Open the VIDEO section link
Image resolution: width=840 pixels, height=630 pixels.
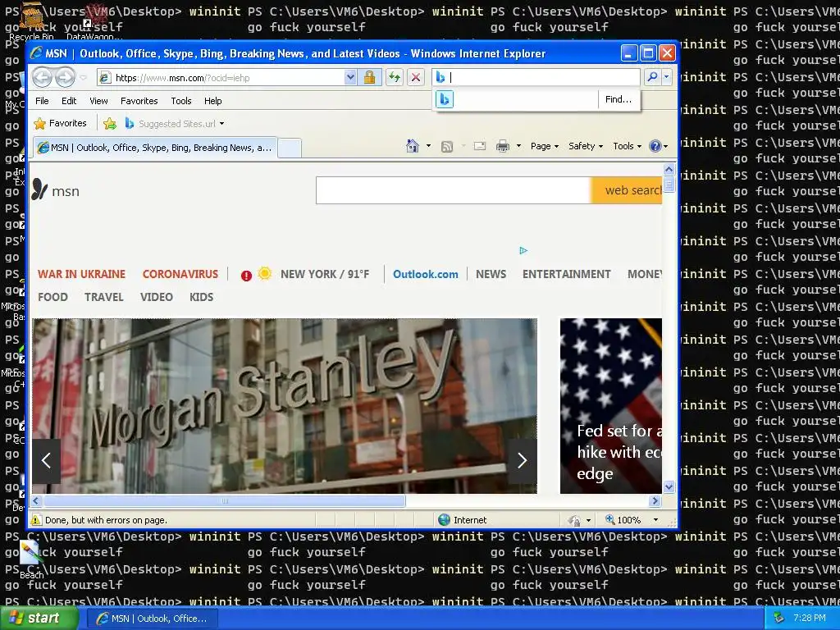(x=157, y=297)
